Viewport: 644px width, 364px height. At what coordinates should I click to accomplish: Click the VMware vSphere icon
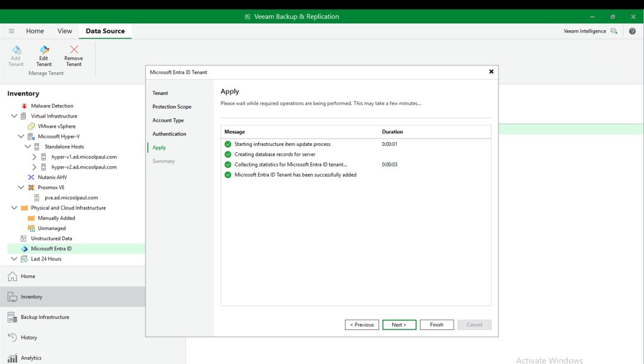(31, 126)
